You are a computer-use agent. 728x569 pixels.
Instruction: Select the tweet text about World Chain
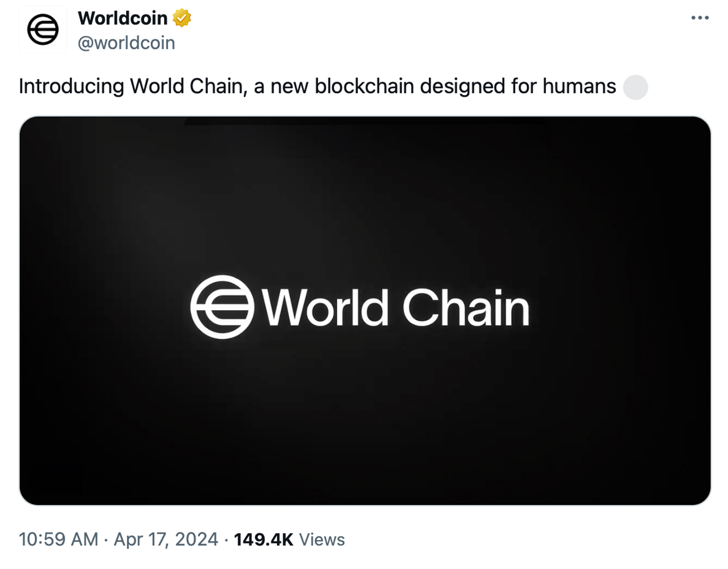[x=317, y=86]
